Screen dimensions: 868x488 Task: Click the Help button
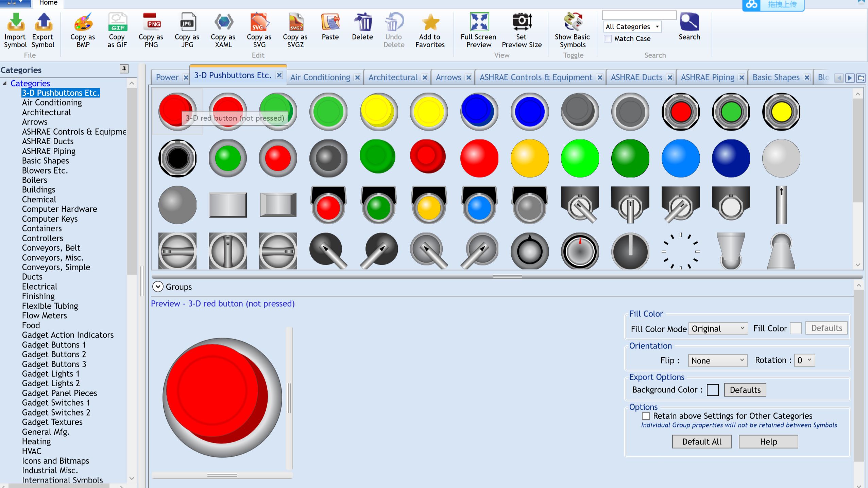click(x=768, y=441)
